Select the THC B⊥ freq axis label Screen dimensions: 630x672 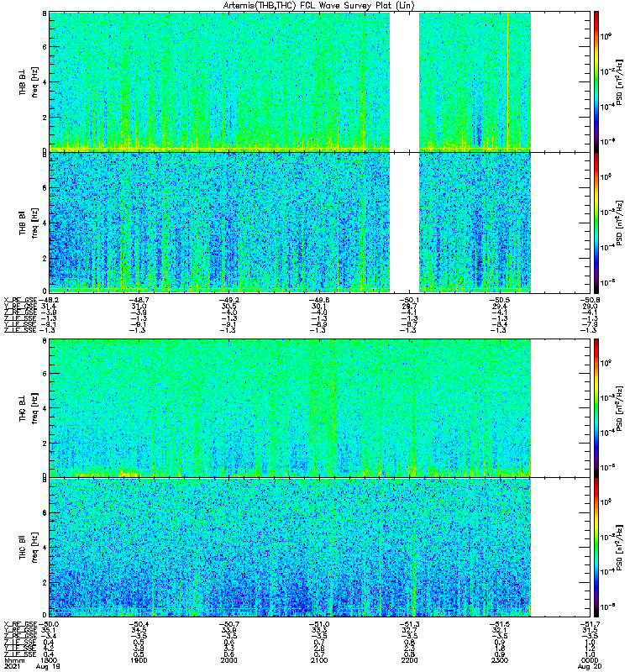[x=29, y=407]
